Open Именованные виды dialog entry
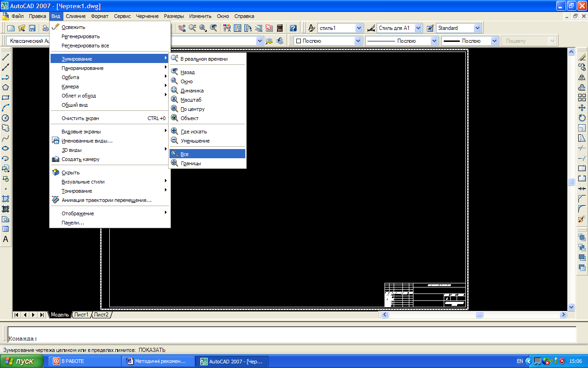 pos(110,141)
